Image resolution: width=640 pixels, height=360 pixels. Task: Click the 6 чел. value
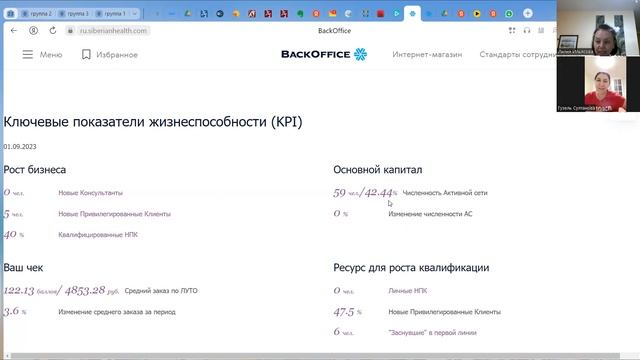point(343,332)
